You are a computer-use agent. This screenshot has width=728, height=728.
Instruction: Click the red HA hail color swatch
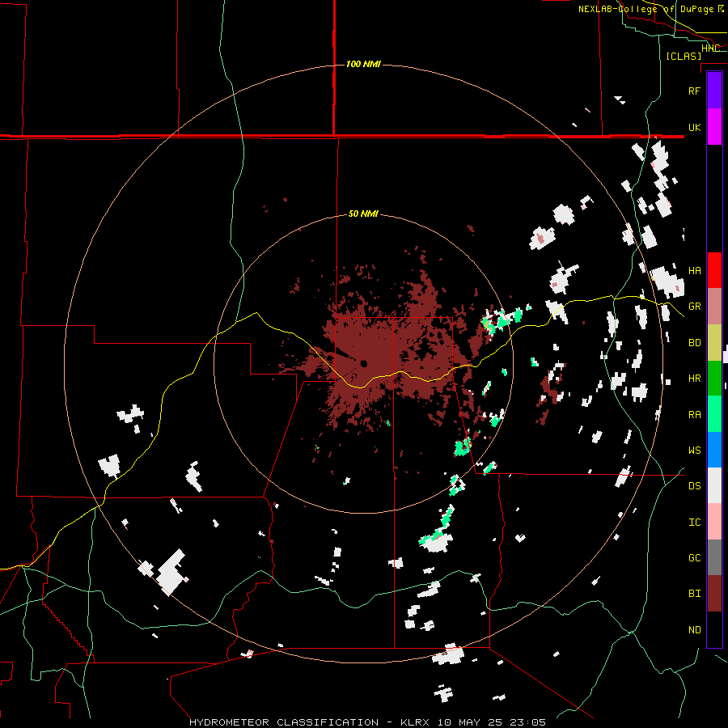point(714,270)
